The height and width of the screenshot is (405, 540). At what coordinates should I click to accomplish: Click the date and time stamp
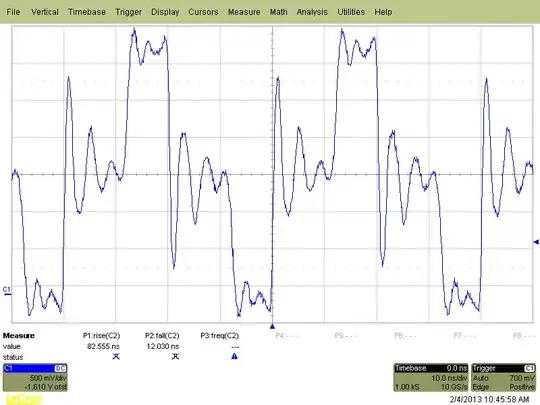click(489, 399)
